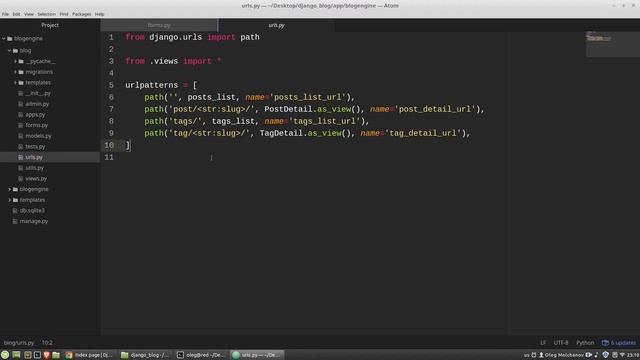Click the migrations folder icon
640x360 pixels.
[x=21, y=72]
